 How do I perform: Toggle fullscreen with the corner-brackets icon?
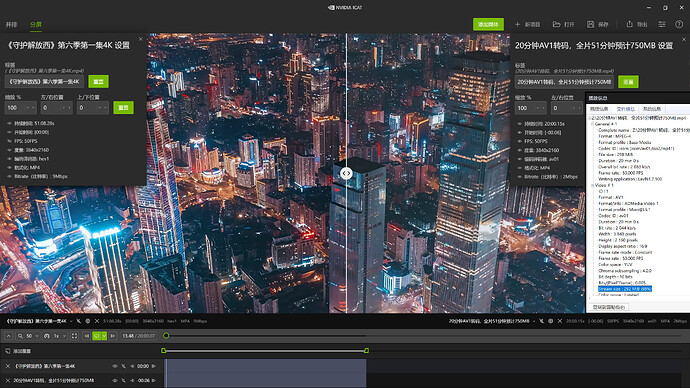74,336
